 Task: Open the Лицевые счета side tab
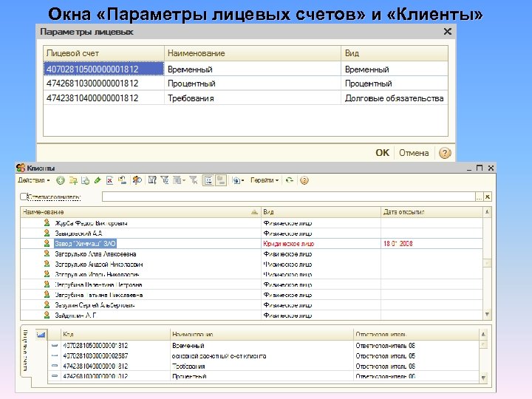[25, 350]
